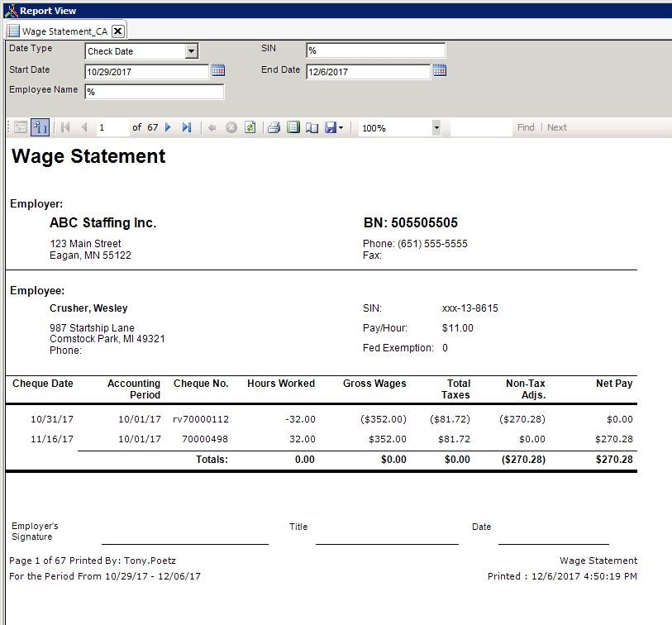Click the Export (save) disk icon
672x625 pixels.
[x=329, y=126]
